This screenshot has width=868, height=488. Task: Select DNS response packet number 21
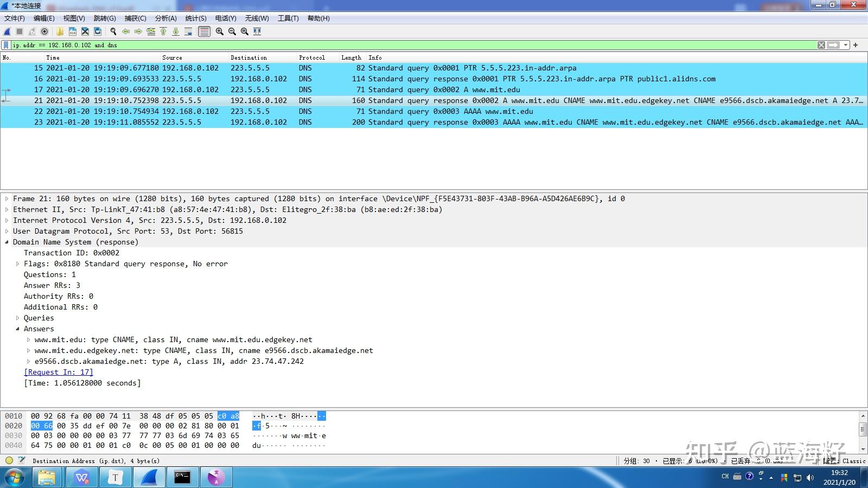click(x=217, y=100)
